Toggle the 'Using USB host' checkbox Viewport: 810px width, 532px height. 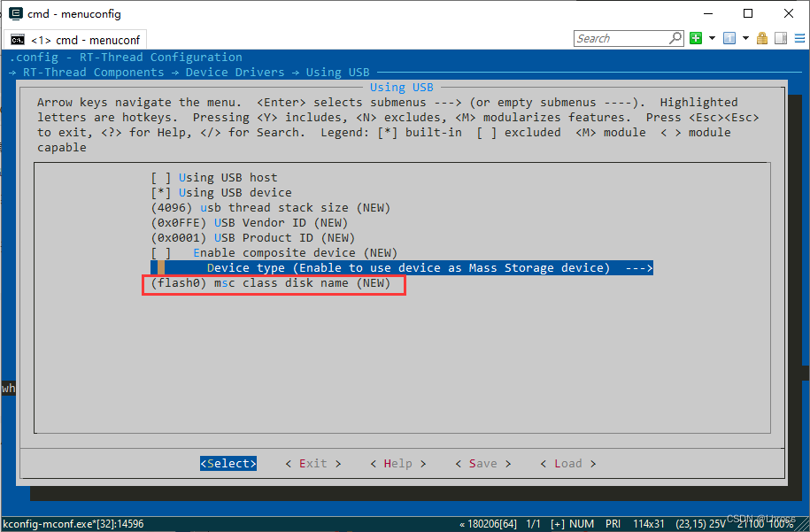(160, 178)
